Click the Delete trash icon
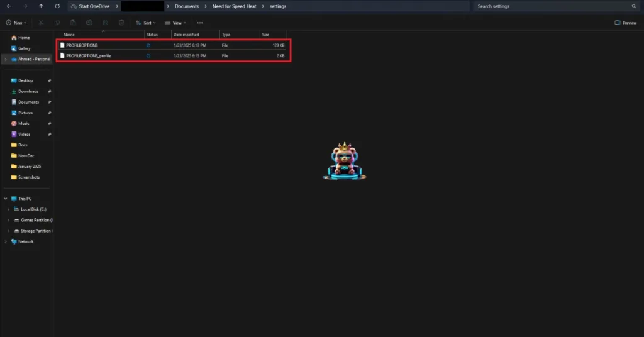The width and height of the screenshot is (644, 337). (121, 23)
